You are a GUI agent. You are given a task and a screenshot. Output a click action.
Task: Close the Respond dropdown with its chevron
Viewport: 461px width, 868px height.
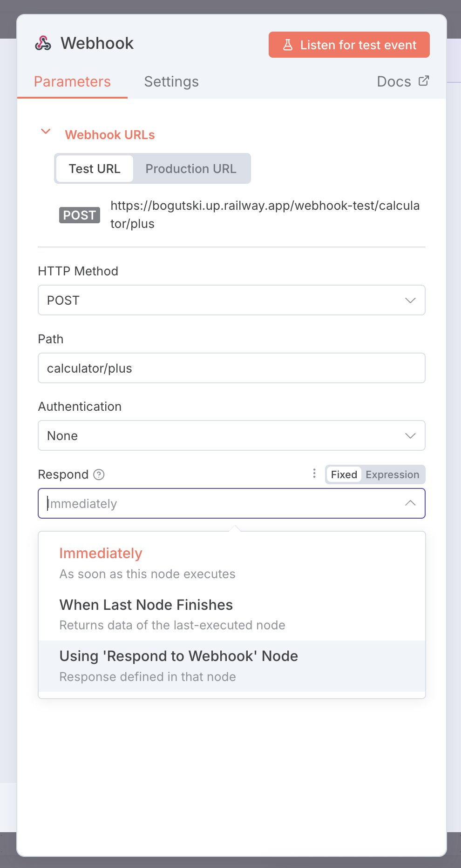410,503
